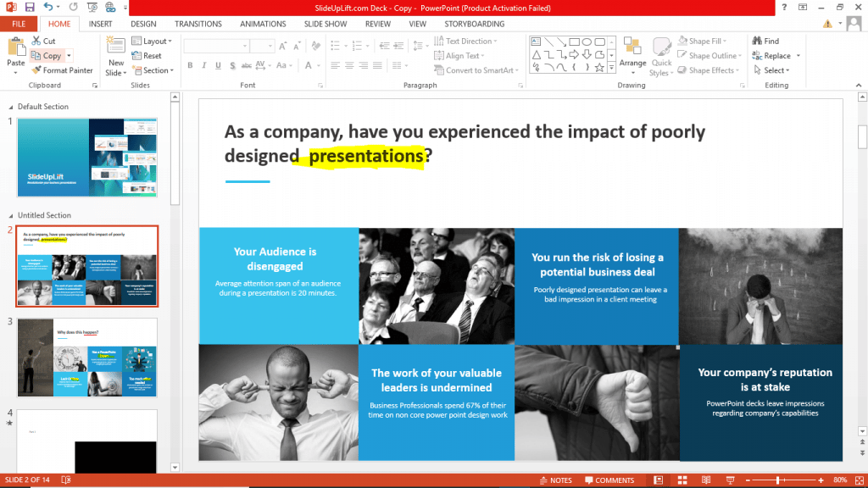The image size is (868, 488).
Task: Click the NOTES button in status bar
Action: 557,480
